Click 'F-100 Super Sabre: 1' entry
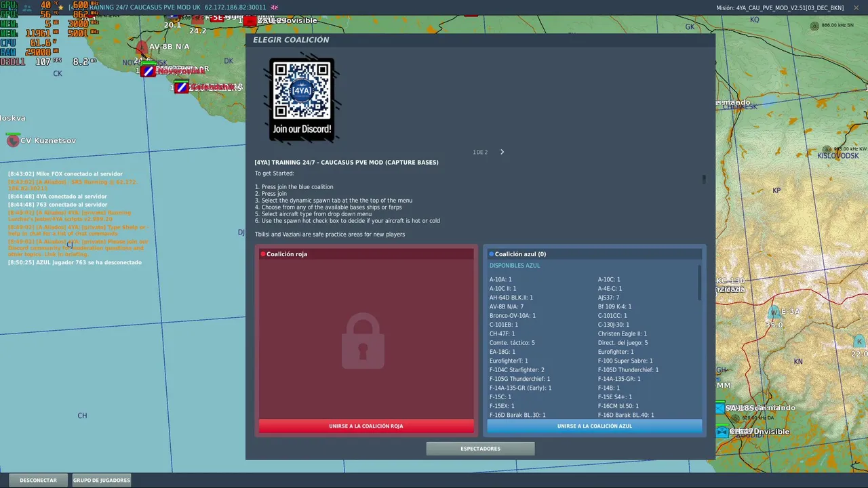This screenshot has height=488, width=868. tap(625, 361)
